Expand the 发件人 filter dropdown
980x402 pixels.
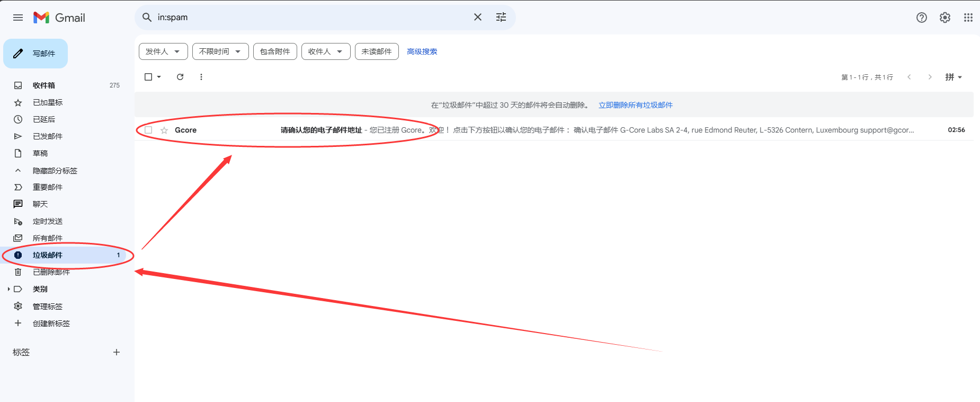(x=163, y=51)
